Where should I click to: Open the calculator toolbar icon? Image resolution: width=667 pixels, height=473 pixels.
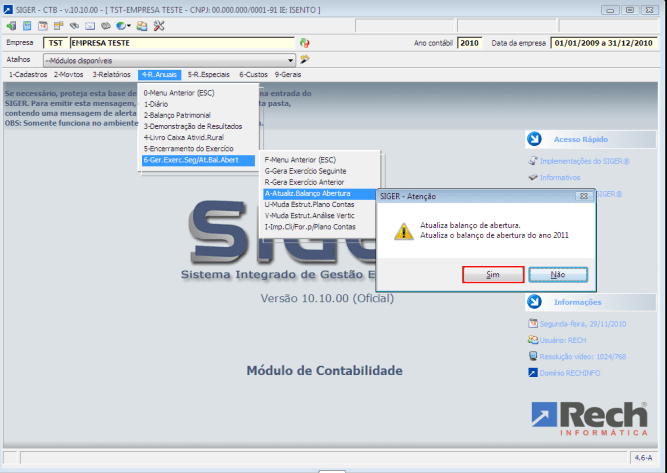point(27,26)
